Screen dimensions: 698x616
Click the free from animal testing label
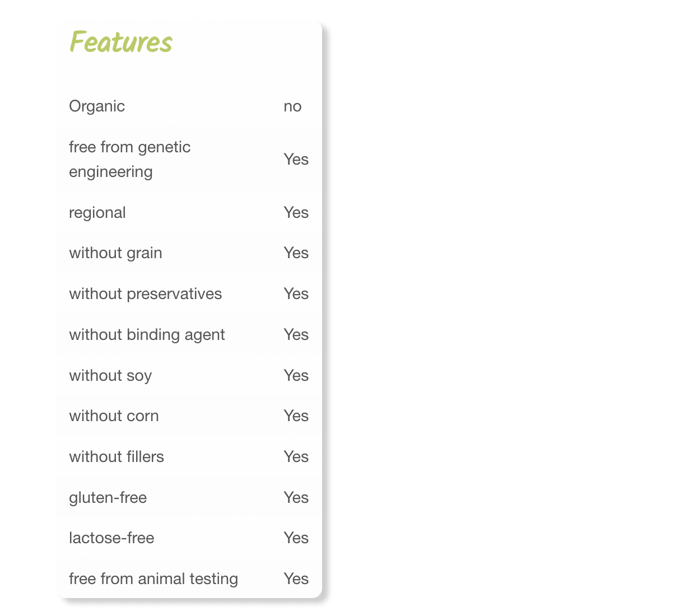(x=153, y=578)
